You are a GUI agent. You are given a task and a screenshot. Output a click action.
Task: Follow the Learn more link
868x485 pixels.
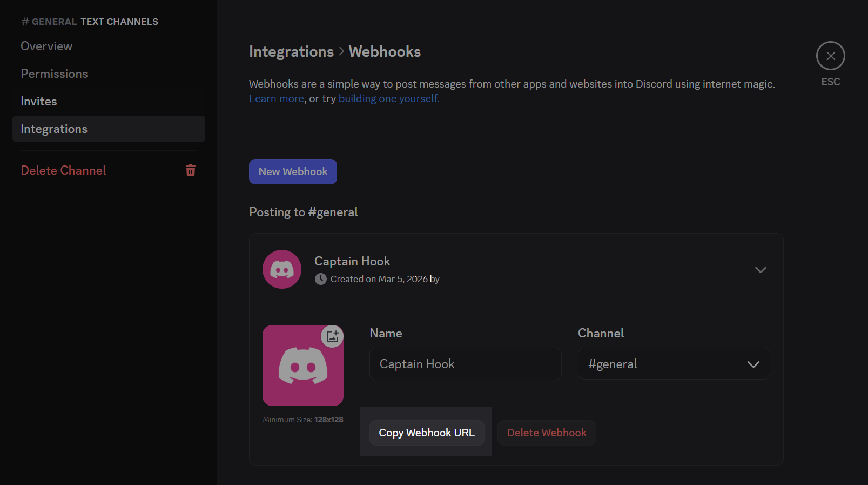coord(277,98)
